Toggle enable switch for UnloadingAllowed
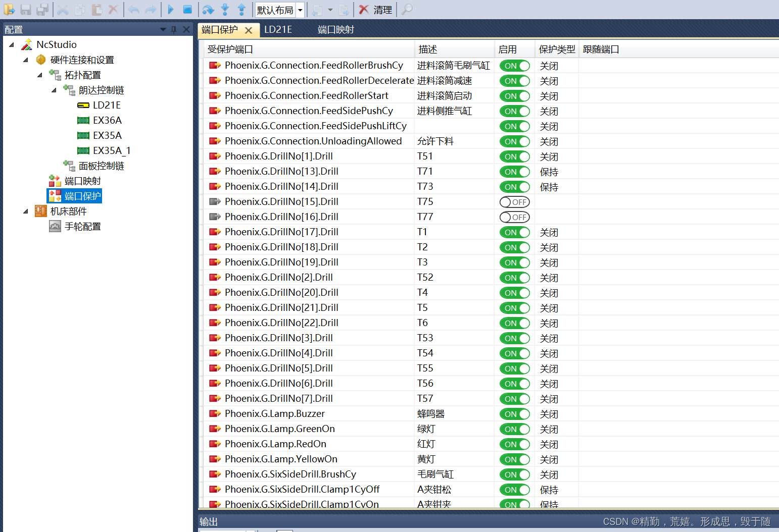The image size is (779, 532). (514, 141)
